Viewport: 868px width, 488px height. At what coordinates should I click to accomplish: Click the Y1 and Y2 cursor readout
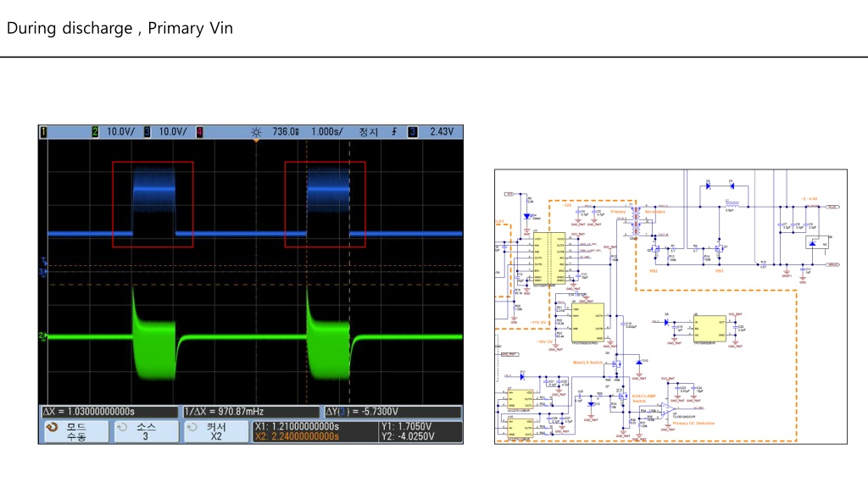coord(408,431)
